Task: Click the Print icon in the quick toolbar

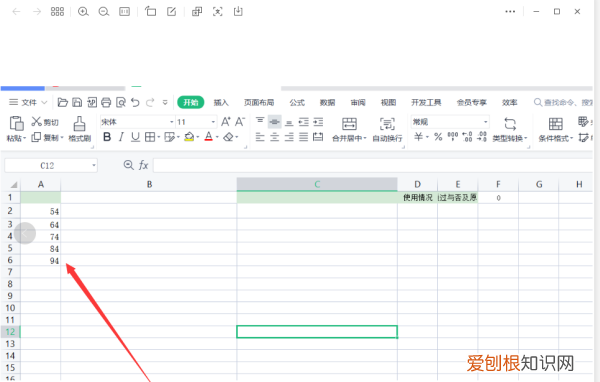Action: [106, 102]
